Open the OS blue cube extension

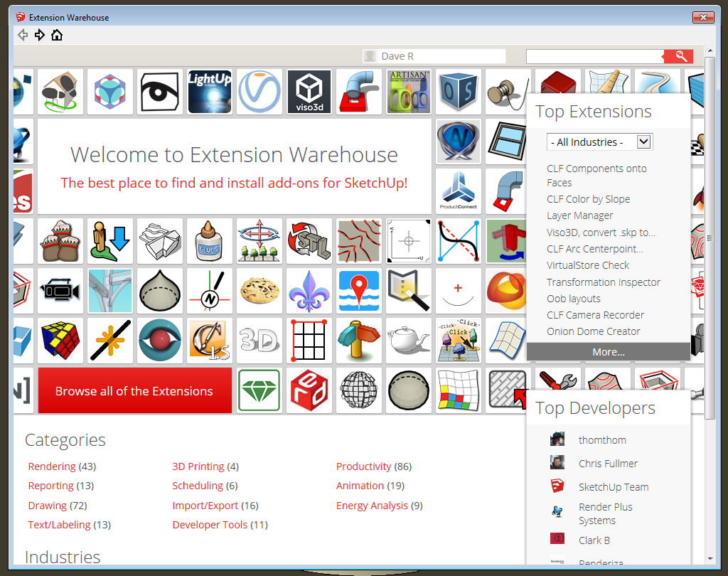coord(459,92)
